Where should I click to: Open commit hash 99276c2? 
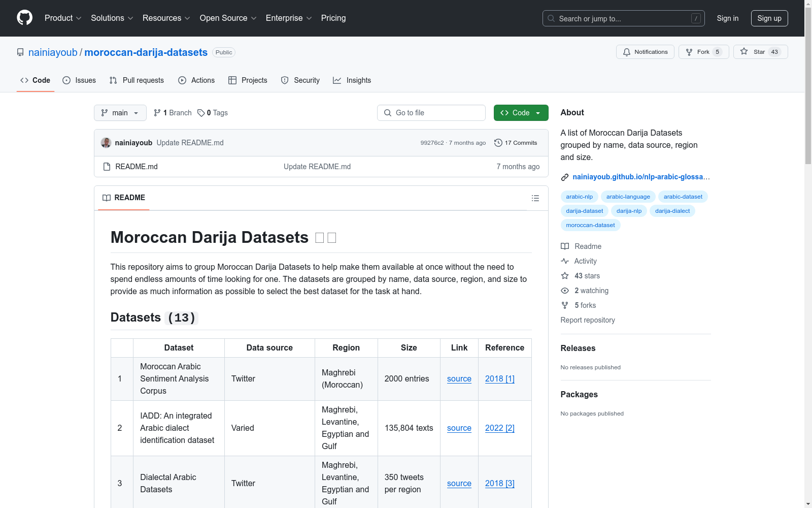[432, 143]
